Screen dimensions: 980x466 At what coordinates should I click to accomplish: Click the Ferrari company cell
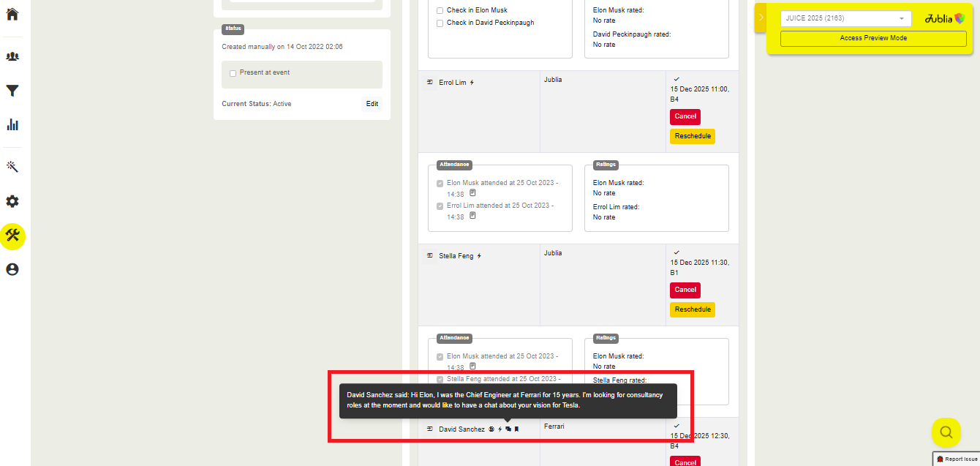click(554, 426)
